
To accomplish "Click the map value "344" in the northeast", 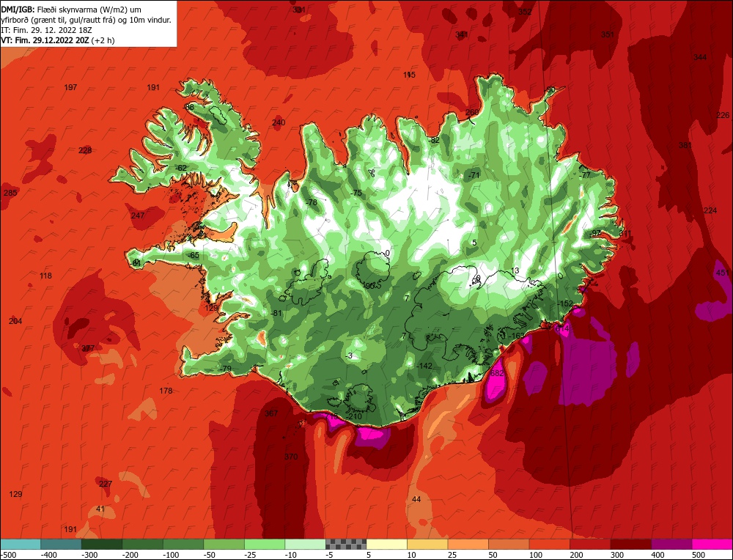I will [700, 57].
